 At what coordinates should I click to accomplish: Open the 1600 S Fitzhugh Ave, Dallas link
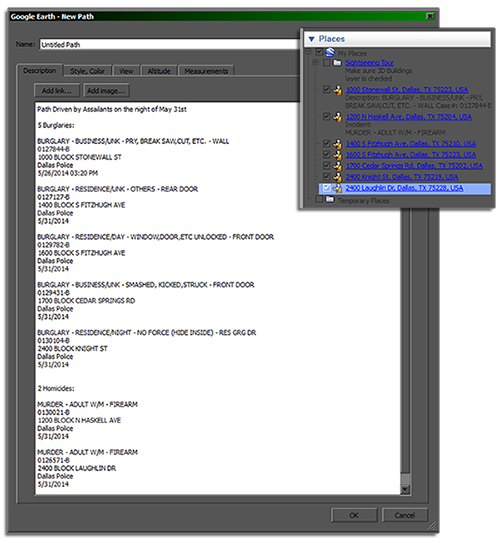[x=411, y=154]
